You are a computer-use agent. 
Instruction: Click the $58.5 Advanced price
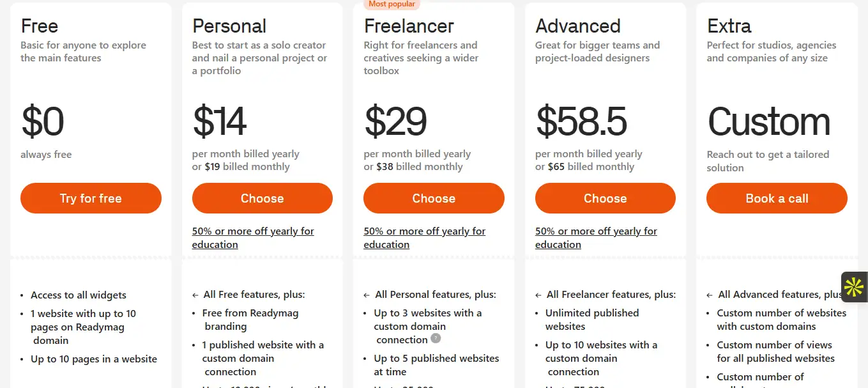click(581, 121)
